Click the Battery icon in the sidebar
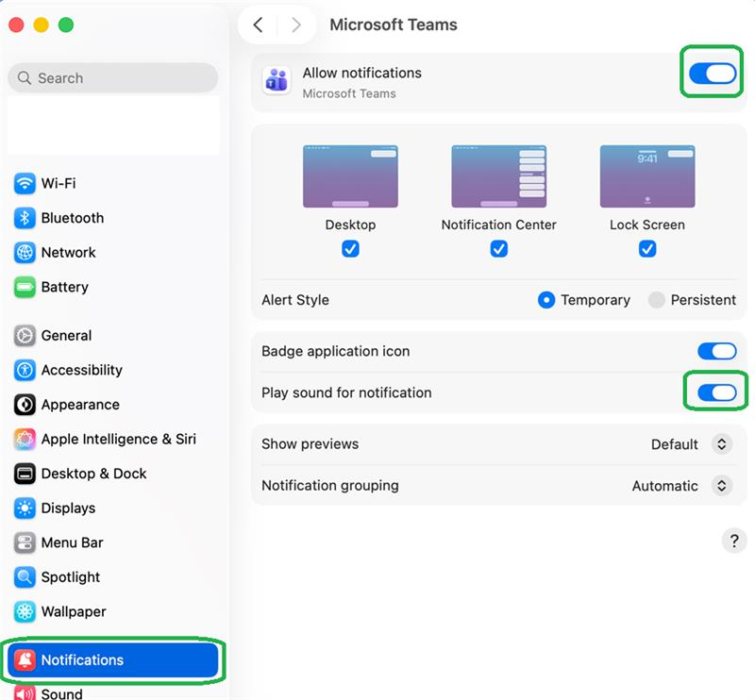Screen dimensions: 755x700 tap(25, 288)
